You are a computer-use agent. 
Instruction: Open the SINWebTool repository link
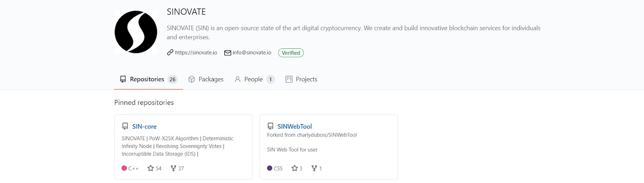tap(295, 127)
